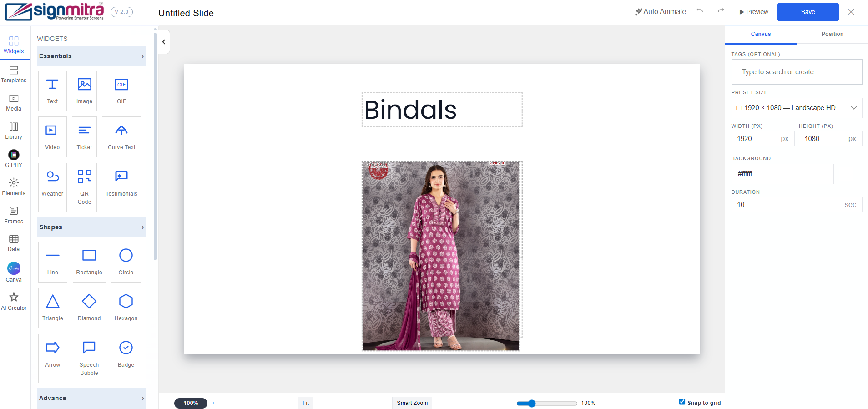Click the Height input field
868x409 pixels.
tap(830, 139)
